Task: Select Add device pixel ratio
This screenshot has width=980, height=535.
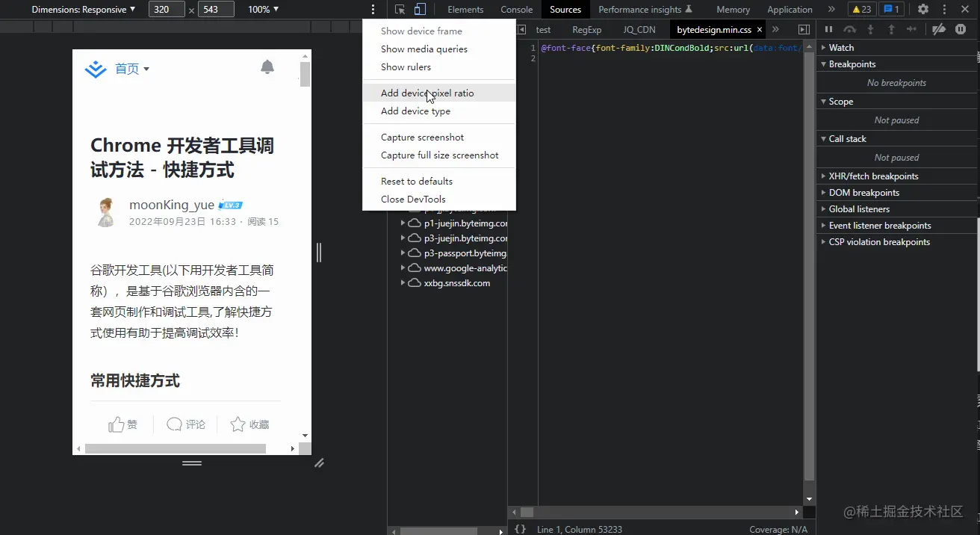Action: click(x=439, y=93)
